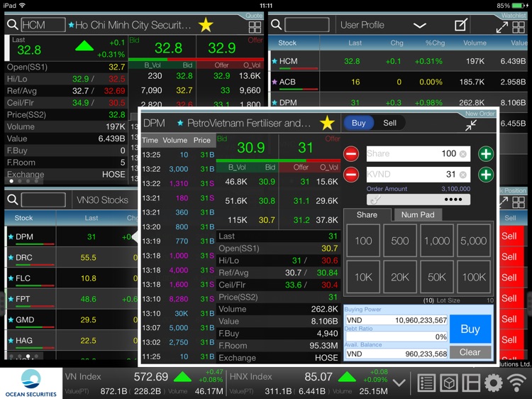Select GMD in the VN30 Stocks list
532x399 pixels.
(72, 319)
